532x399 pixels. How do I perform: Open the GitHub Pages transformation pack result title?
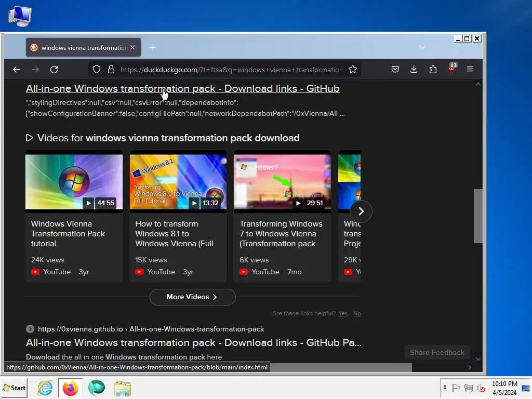click(193, 343)
